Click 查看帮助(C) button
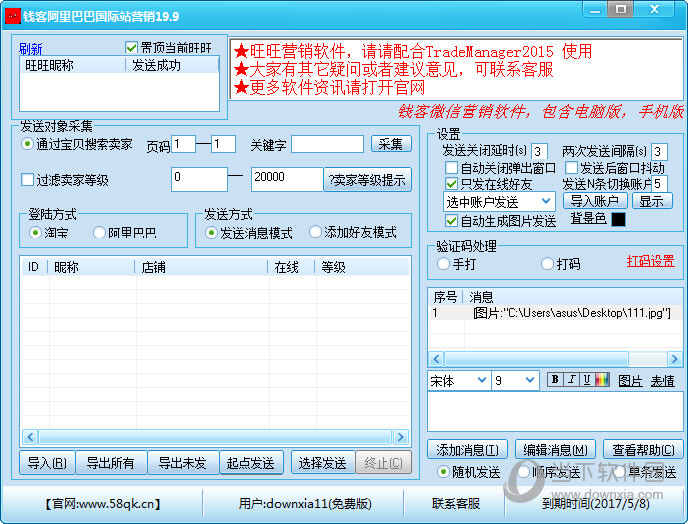The height and width of the screenshot is (524, 688). (643, 449)
